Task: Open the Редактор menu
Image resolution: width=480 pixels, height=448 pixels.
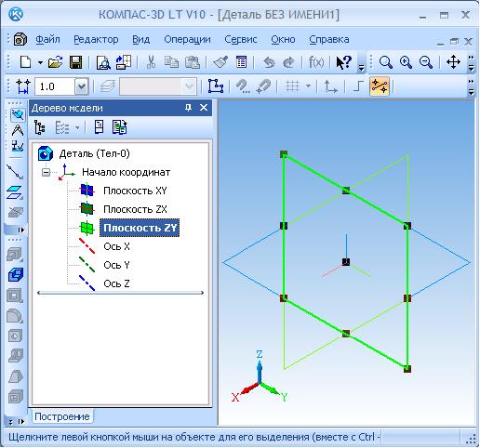Action: pyautogui.click(x=96, y=39)
